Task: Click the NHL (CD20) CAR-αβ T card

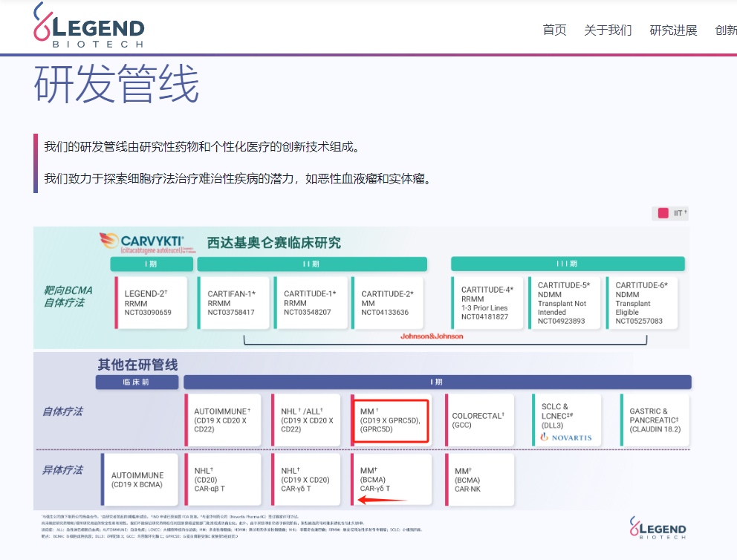Action: point(223,480)
